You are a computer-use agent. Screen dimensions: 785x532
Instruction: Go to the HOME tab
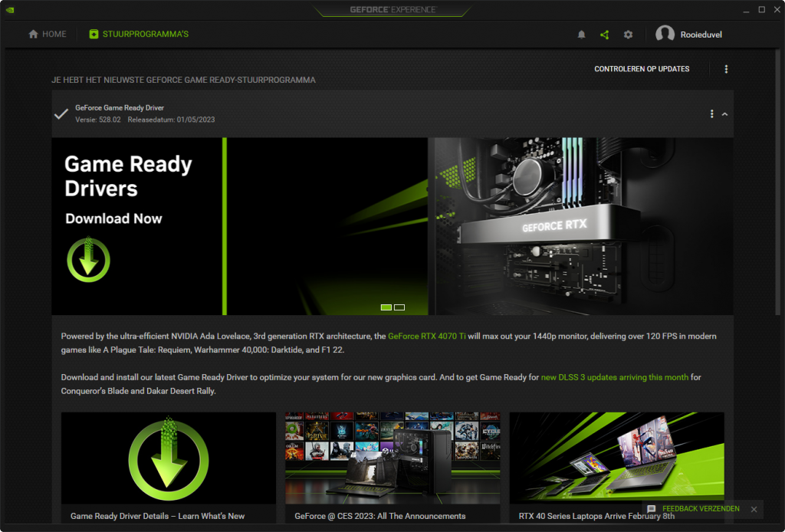[x=48, y=34]
